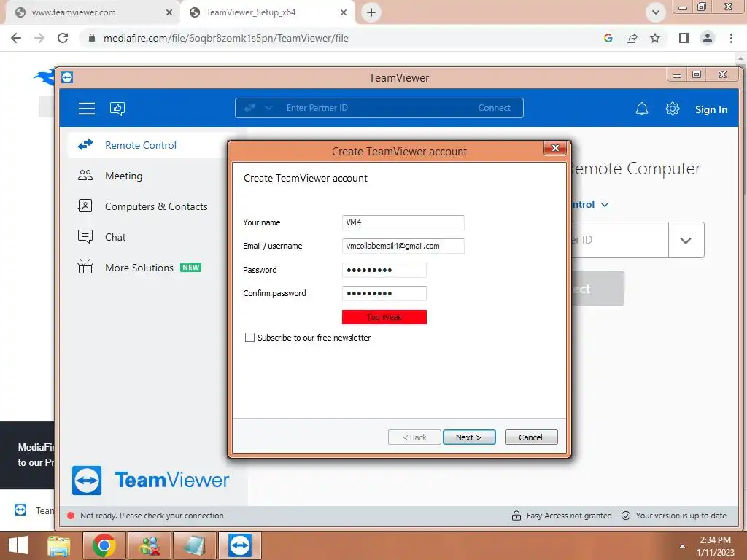Click the red connection status dot

coord(71,516)
